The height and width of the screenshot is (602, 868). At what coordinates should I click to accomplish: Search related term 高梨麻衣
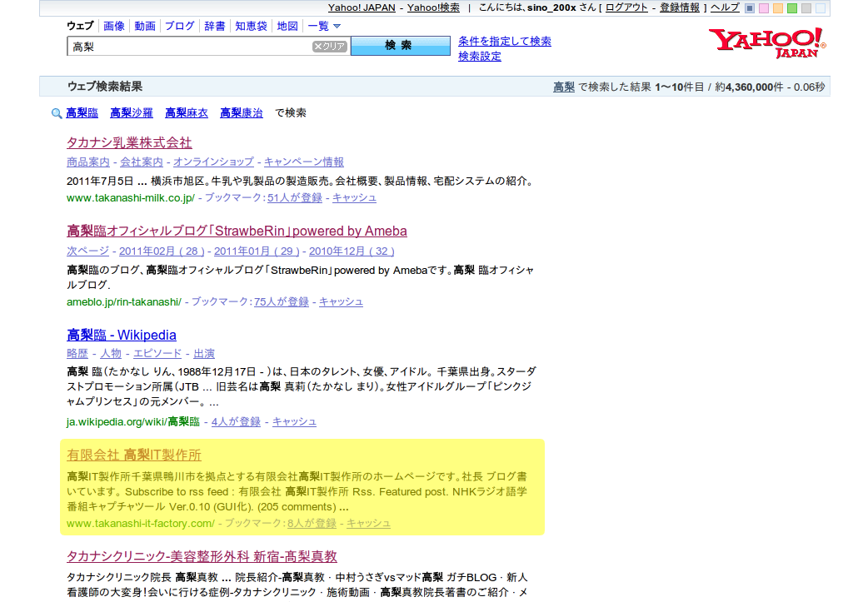point(187,113)
